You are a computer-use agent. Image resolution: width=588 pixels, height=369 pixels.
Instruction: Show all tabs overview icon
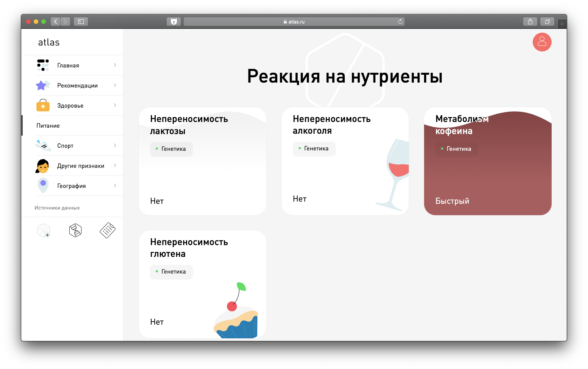pyautogui.click(x=547, y=22)
